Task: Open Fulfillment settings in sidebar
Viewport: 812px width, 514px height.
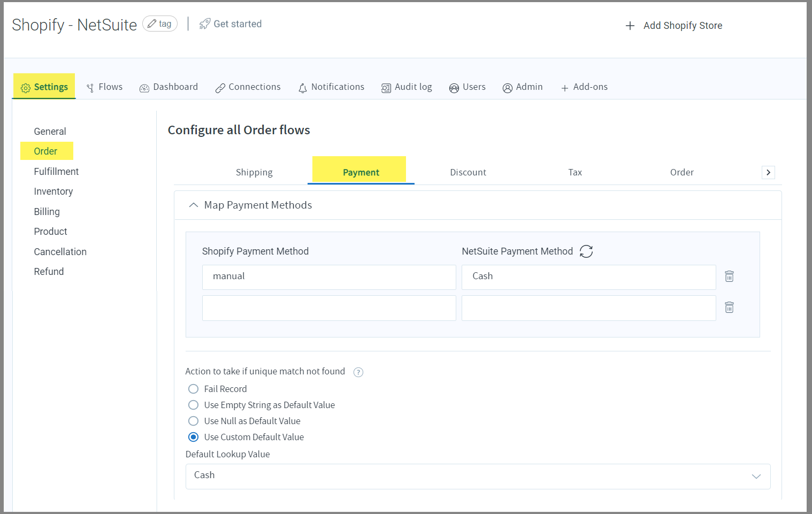Action: pos(56,172)
